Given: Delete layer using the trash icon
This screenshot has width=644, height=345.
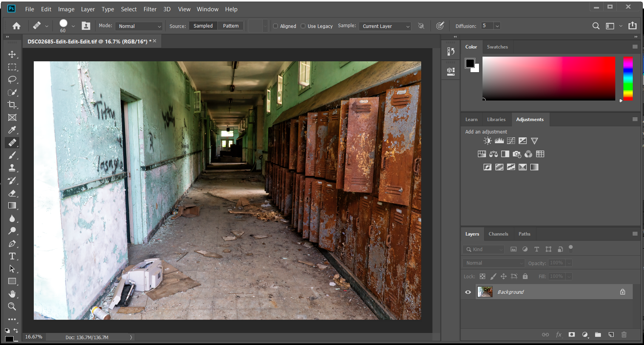Looking at the screenshot, I should pos(624,335).
